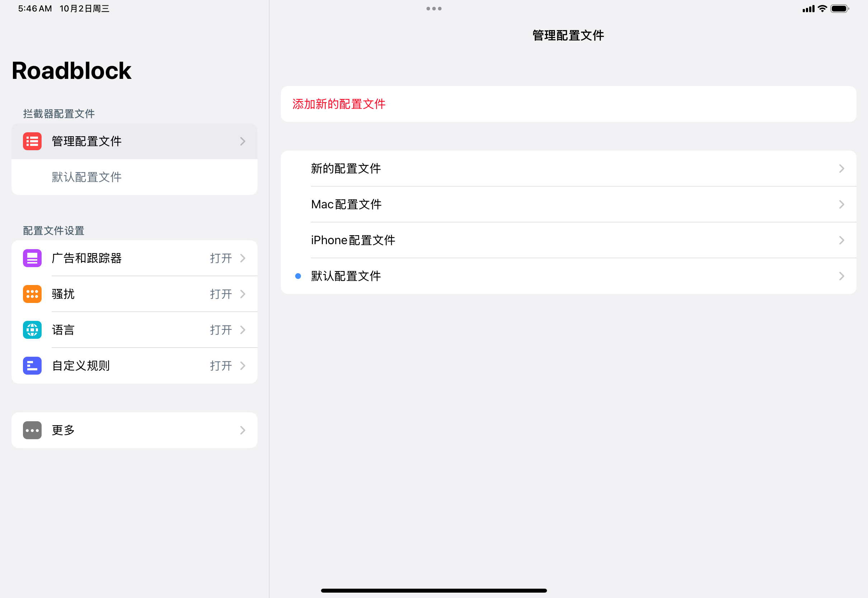Click chevron on 骚扰 row
This screenshot has width=868, height=598.
click(x=242, y=294)
